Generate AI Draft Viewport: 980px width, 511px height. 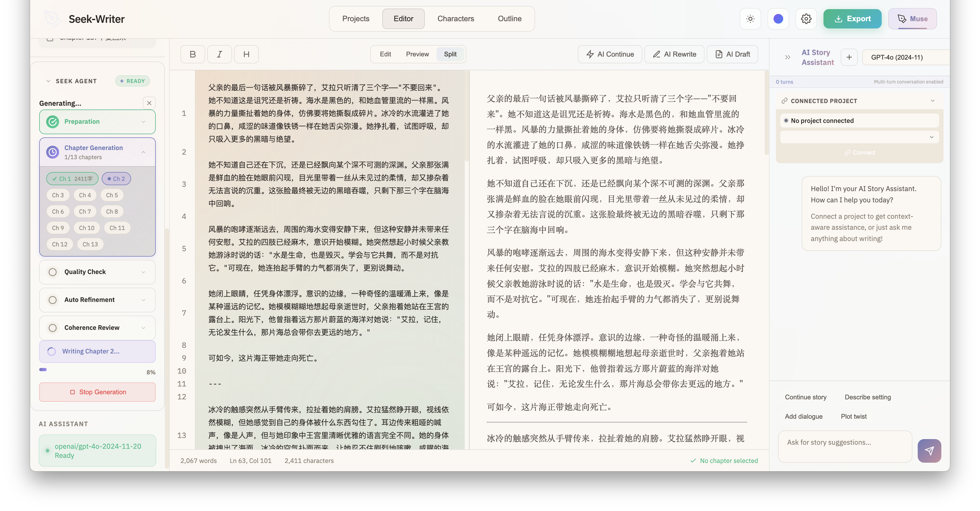tap(732, 54)
